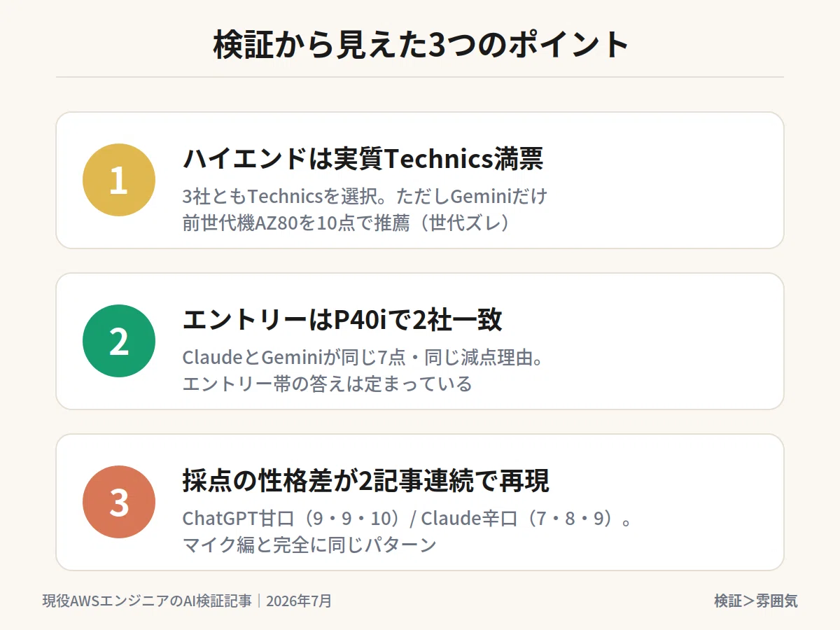Click the yellow number 1 circle
The height and width of the screenshot is (630, 840).
(x=119, y=180)
